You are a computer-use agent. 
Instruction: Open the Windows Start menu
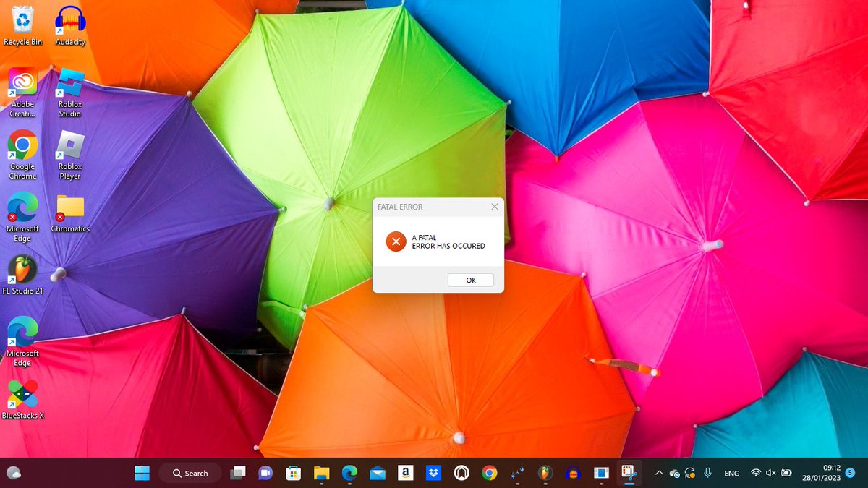click(142, 473)
